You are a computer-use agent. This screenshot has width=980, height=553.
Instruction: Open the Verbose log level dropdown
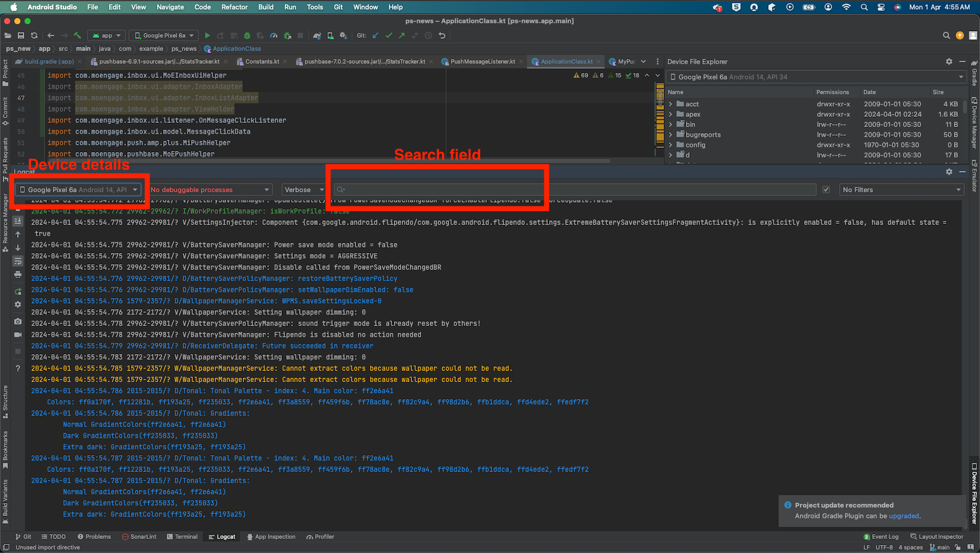304,190
